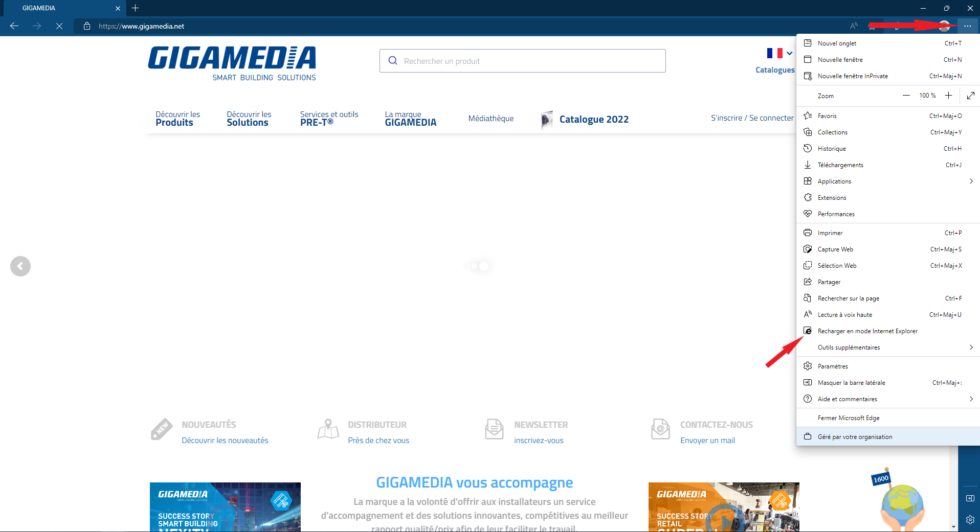Screen dimensions: 980x532
Task: Open Découvrir les Produits navigation menu
Action: point(177,119)
